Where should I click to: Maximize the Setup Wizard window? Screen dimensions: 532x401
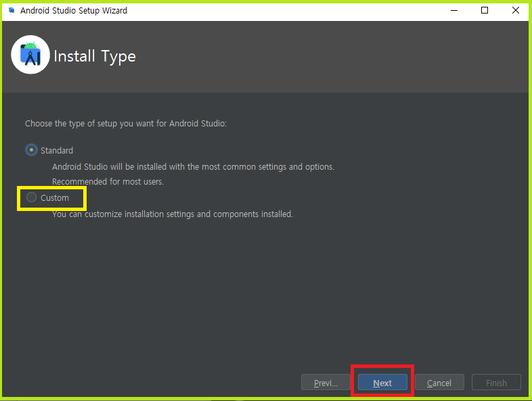tap(485, 11)
